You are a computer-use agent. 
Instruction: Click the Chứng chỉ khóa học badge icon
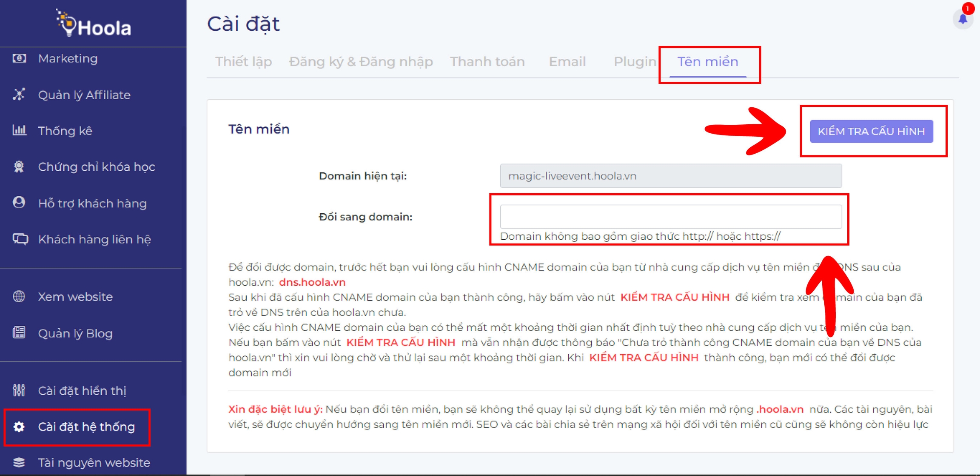(x=19, y=166)
